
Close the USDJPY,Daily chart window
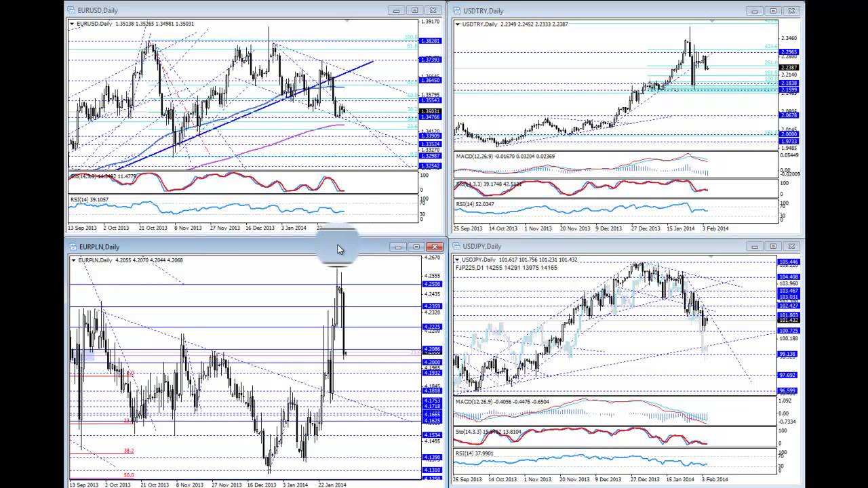[x=791, y=246]
